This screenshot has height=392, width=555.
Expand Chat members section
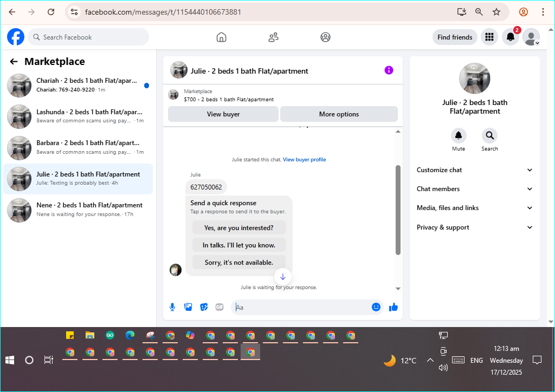[x=474, y=189]
